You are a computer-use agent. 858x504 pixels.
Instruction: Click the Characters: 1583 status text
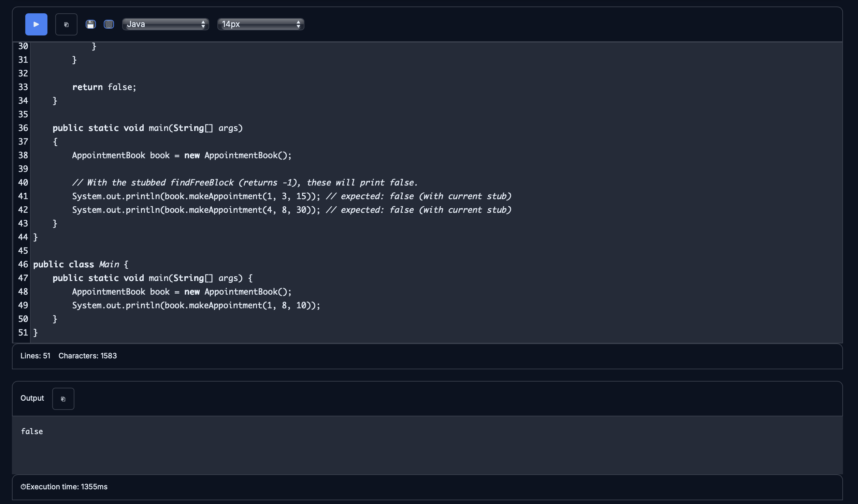pyautogui.click(x=87, y=356)
